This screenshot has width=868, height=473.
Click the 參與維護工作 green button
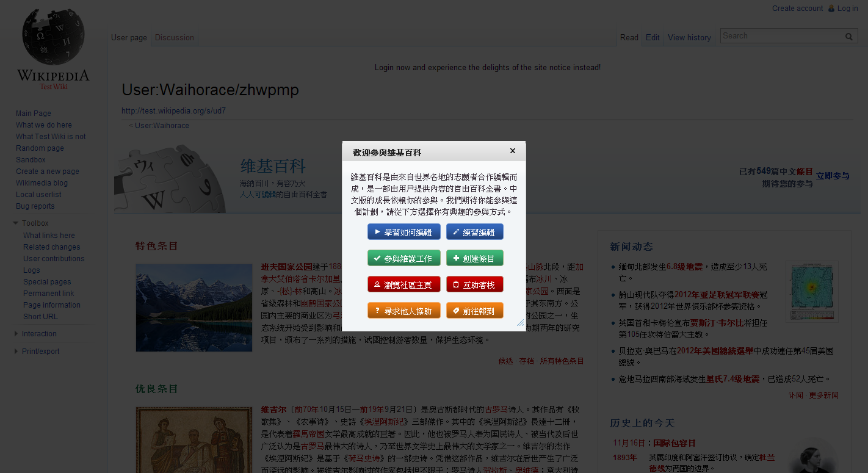403,258
